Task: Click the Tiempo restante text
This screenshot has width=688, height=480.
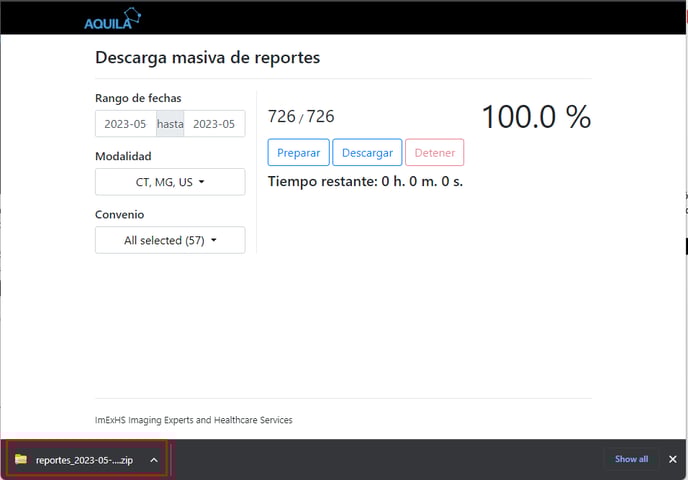Action: click(x=365, y=182)
